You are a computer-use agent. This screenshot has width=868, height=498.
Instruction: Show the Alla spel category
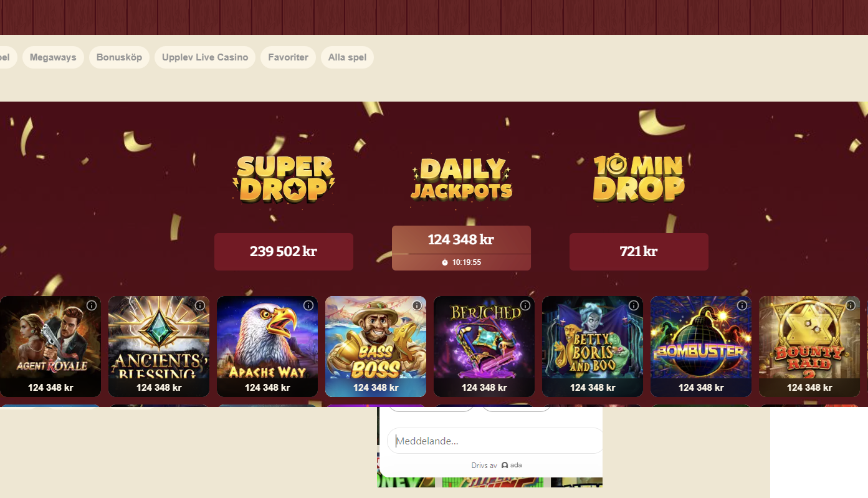(347, 57)
